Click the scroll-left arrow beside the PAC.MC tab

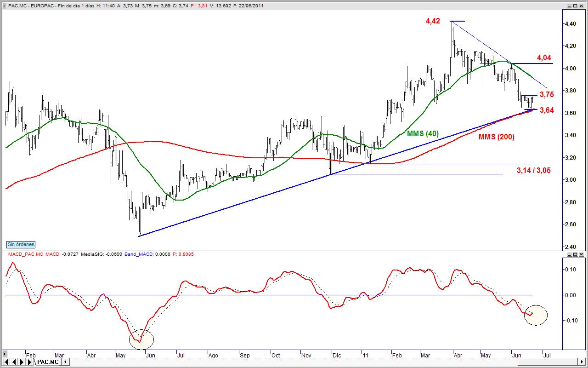(66, 362)
